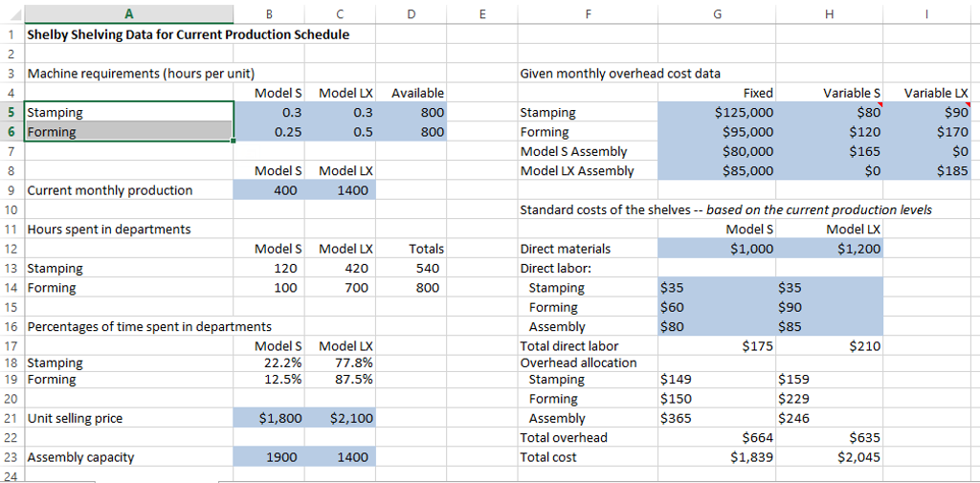Select the Variable S $80 commented cell

830,113
